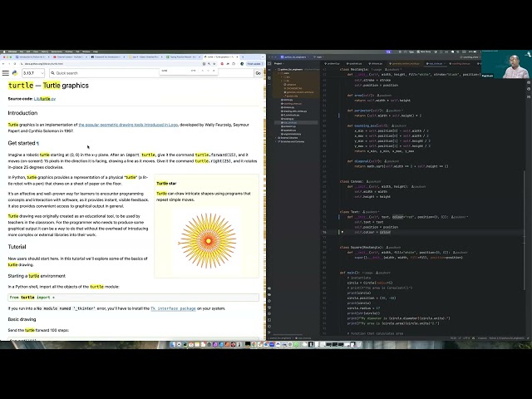Switch to the Typing Practice Record tab

coord(183,57)
